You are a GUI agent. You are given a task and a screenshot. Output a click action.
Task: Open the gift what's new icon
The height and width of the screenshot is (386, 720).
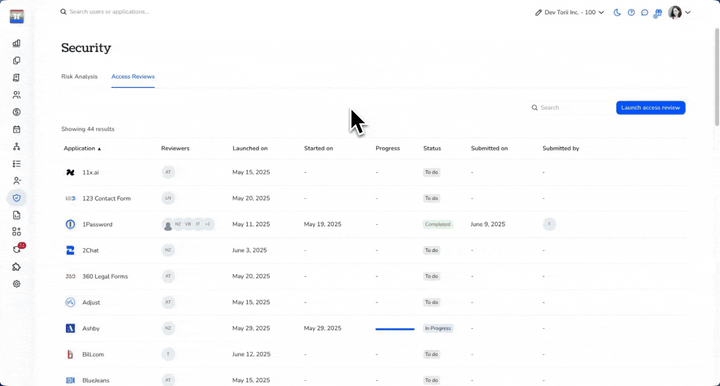(658, 13)
